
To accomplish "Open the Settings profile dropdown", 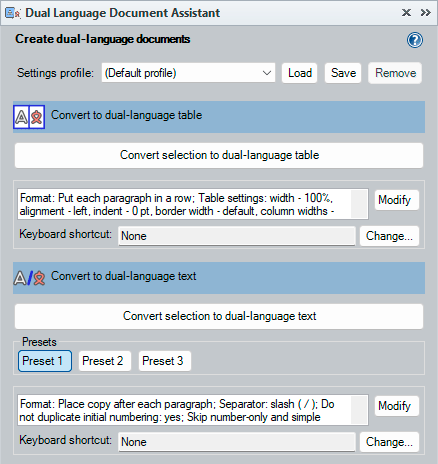I will (x=188, y=73).
